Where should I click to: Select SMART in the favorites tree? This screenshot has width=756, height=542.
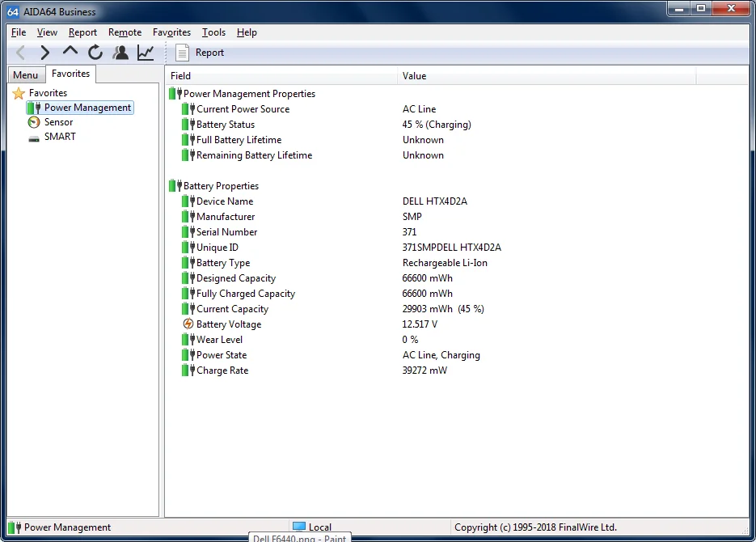[x=60, y=137]
